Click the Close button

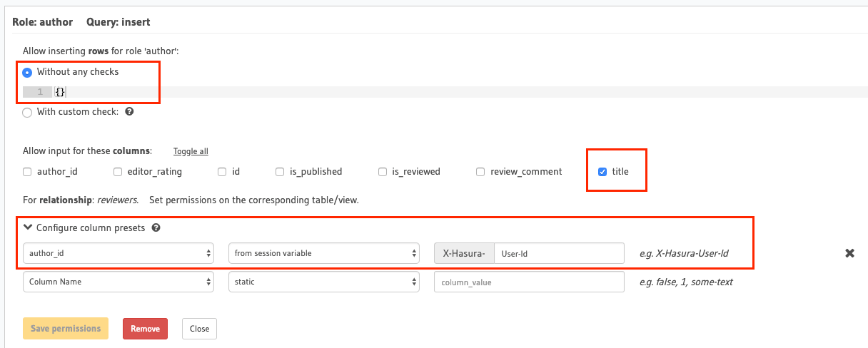point(199,329)
